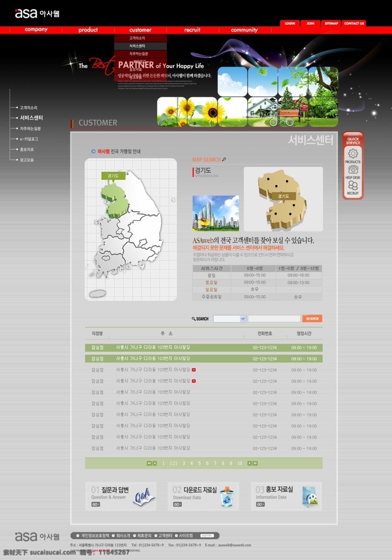Click green 경기도 region on Korea map

click(x=114, y=201)
